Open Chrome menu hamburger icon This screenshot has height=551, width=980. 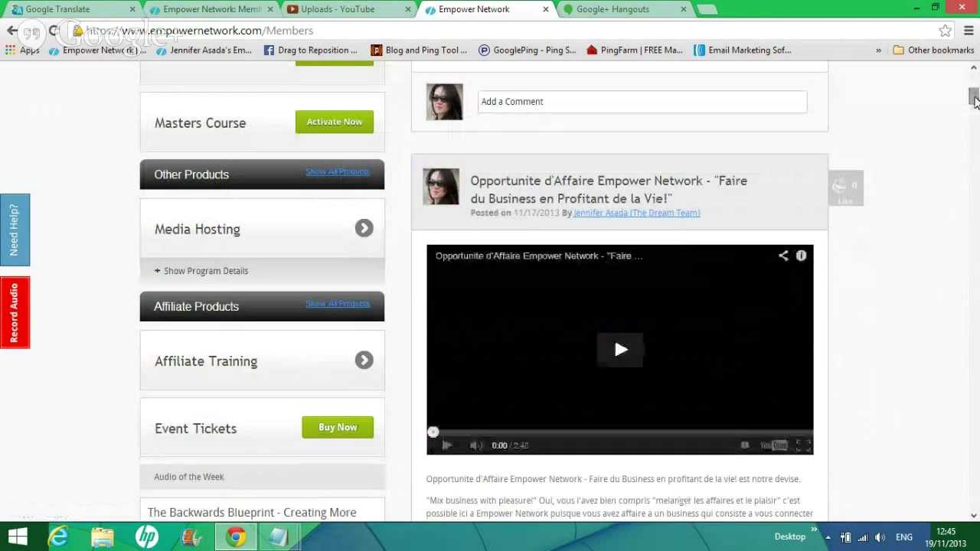969,31
